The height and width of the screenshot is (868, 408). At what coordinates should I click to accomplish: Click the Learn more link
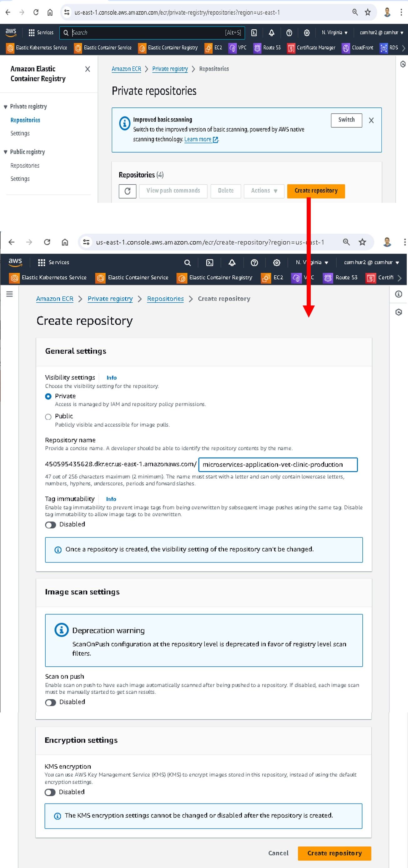click(198, 140)
